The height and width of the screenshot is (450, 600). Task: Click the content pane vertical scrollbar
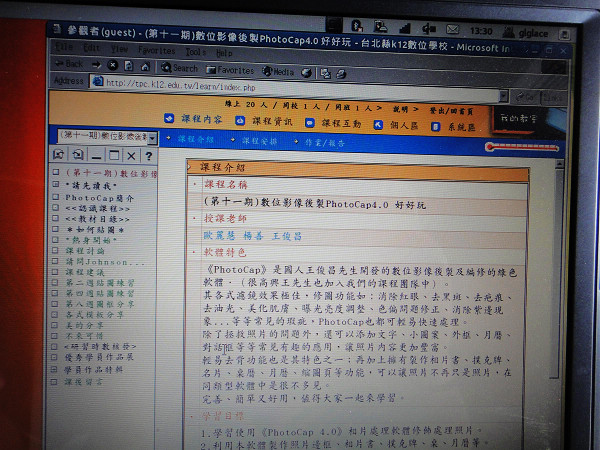(x=559, y=268)
